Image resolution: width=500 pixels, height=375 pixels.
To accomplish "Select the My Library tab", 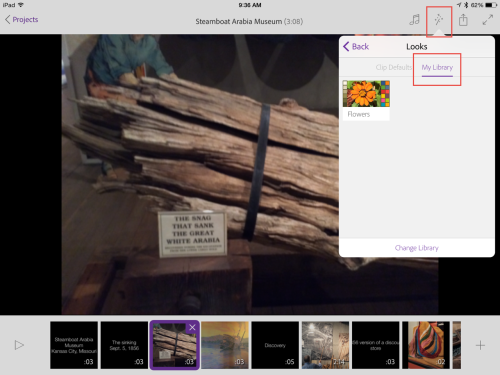I will (437, 67).
